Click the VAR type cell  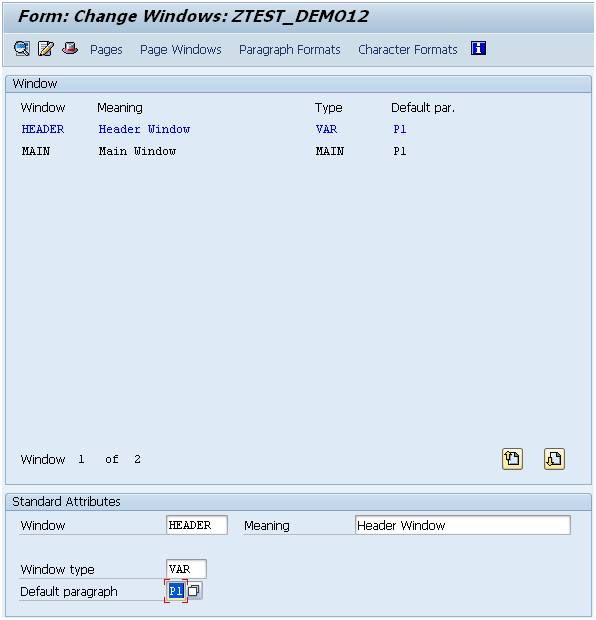click(326, 129)
